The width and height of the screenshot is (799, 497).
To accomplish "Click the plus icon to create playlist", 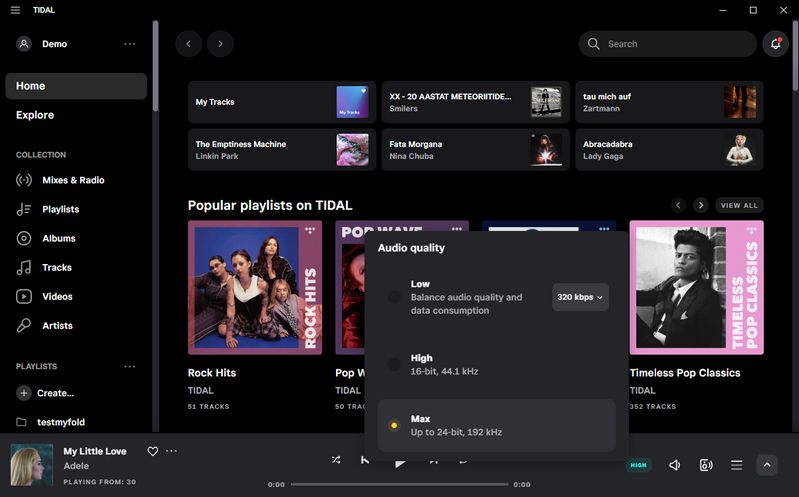I will point(23,393).
